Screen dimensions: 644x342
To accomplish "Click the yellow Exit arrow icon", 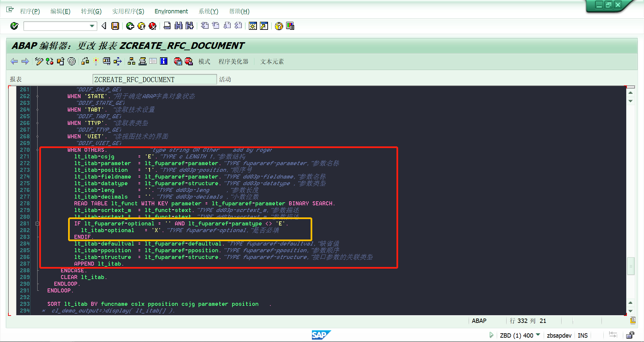I will pos(142,26).
